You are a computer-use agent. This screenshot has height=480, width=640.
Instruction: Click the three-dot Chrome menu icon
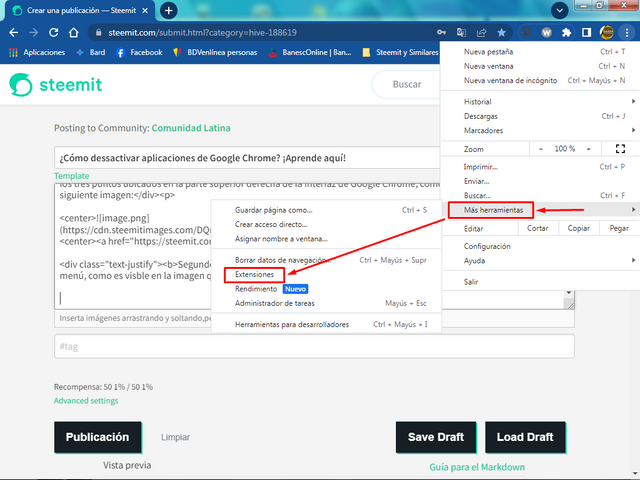(x=627, y=33)
